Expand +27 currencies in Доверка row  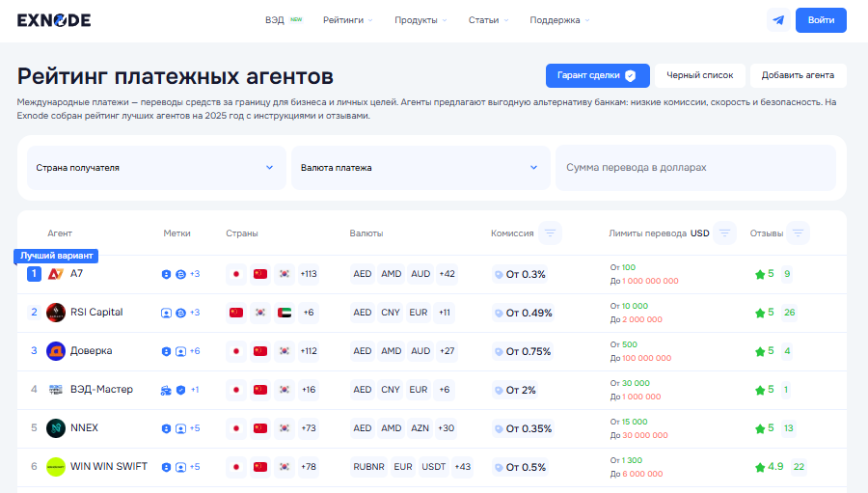coord(447,351)
